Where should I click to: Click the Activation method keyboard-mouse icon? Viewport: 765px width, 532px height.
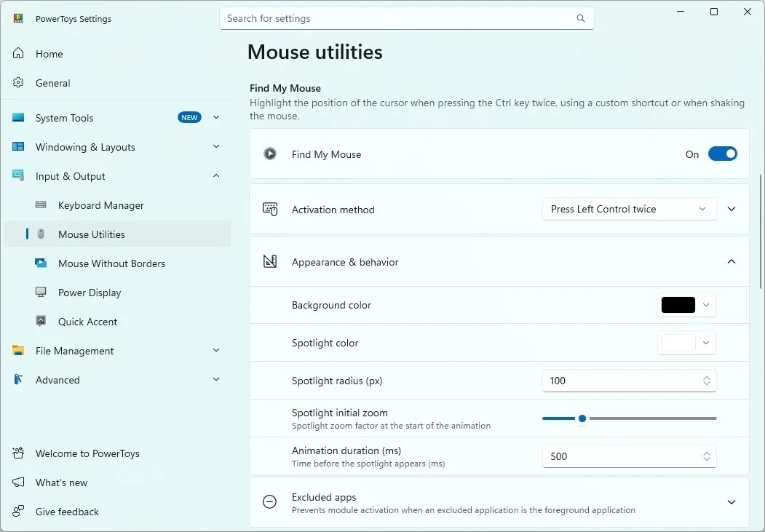click(x=270, y=209)
